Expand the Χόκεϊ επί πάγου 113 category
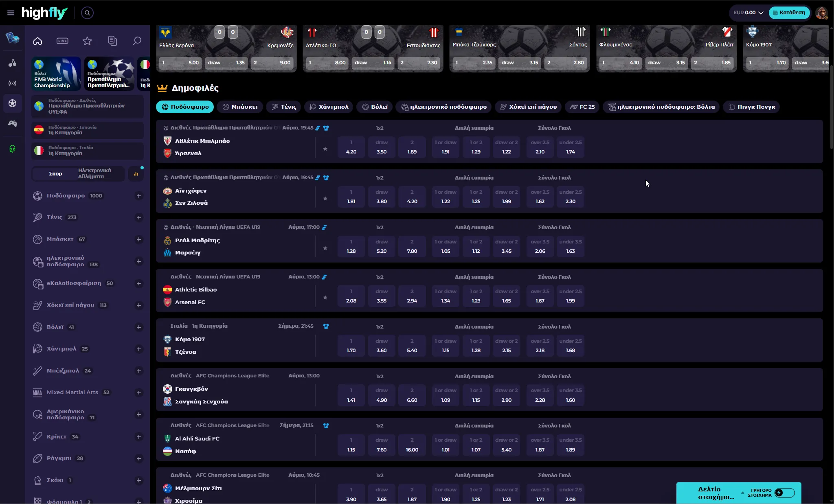Image resolution: width=834 pixels, height=504 pixels. click(x=138, y=305)
